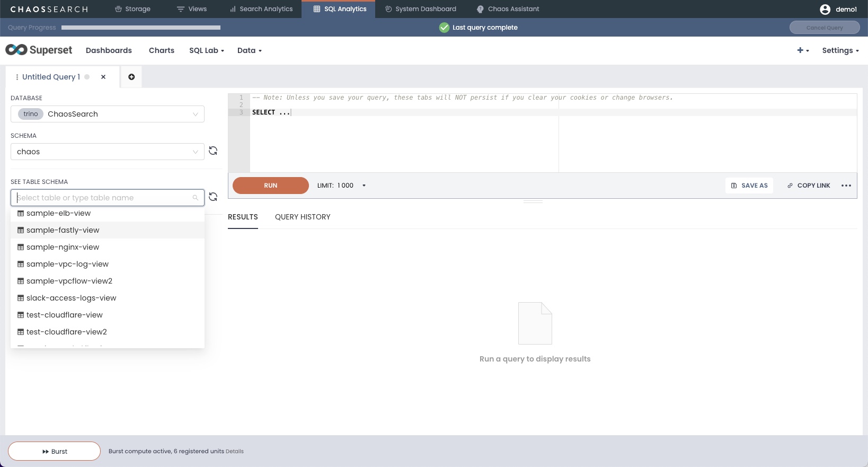Image resolution: width=868 pixels, height=467 pixels.
Task: Click the Query Progress bar
Action: click(141, 28)
